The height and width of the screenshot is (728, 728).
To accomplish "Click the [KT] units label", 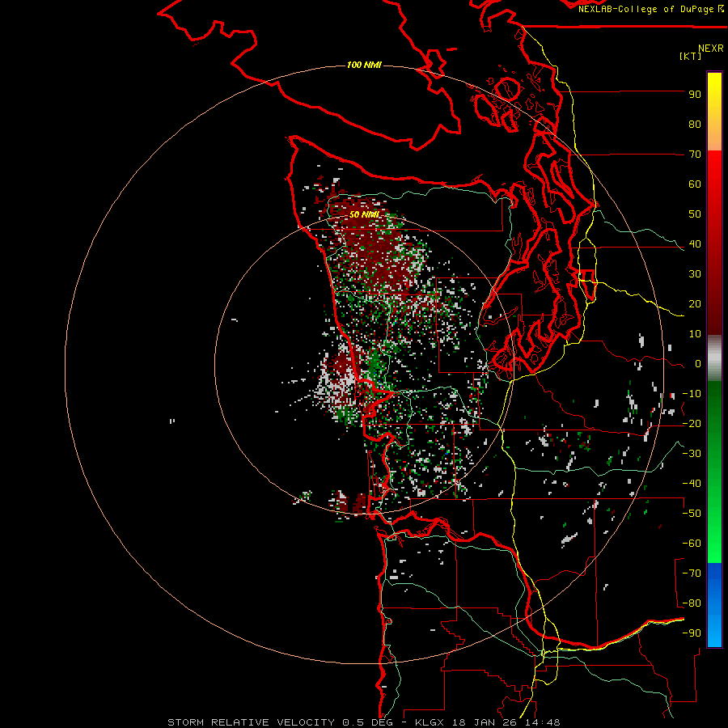I will pos(690,56).
